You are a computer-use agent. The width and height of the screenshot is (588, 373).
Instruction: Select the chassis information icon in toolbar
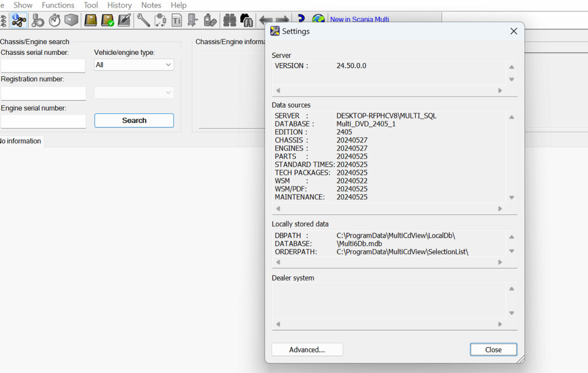pos(19,20)
